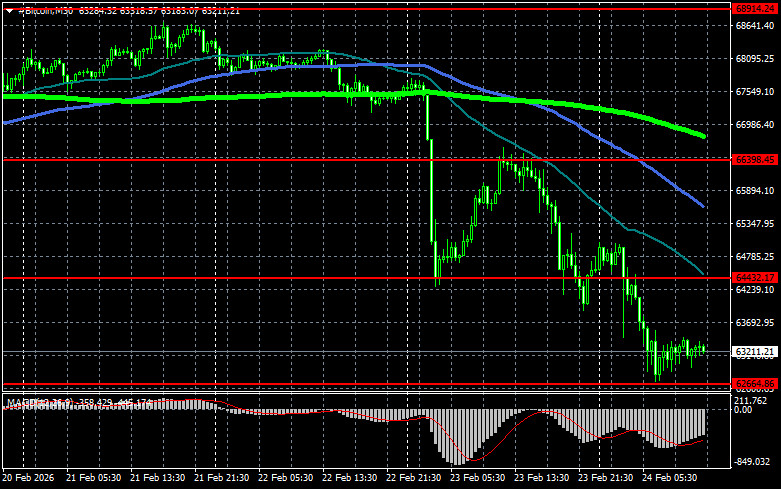Click the 67549.10 price axis value
Image resolution: width=781 pixels, height=489 pixels.
tap(755, 92)
